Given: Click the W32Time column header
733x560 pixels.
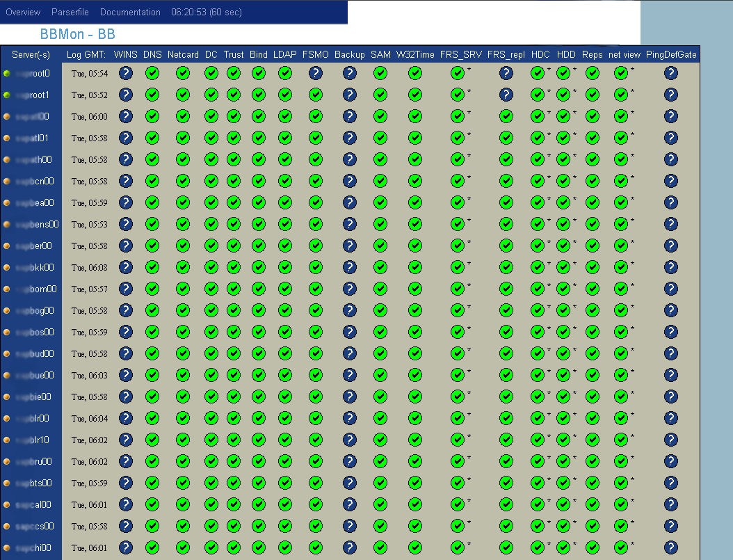Looking at the screenshot, I should [x=415, y=55].
